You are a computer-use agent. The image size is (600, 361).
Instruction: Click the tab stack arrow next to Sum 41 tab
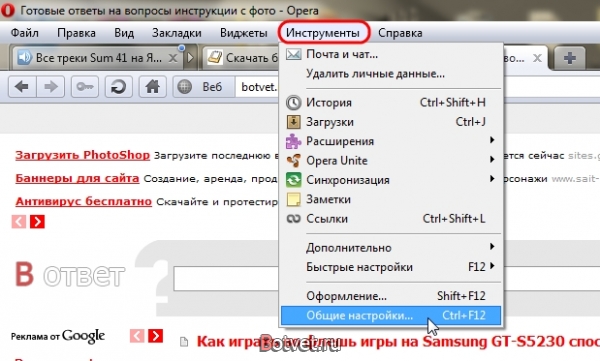(190, 58)
